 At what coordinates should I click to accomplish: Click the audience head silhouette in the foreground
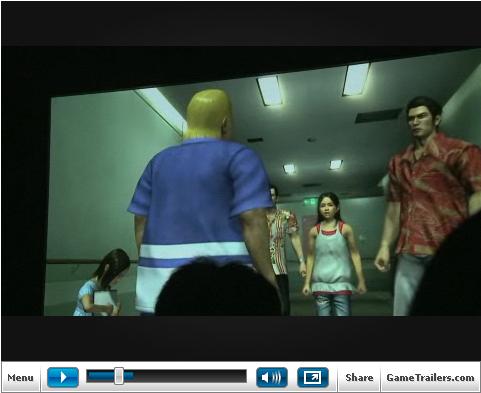[x=218, y=288]
